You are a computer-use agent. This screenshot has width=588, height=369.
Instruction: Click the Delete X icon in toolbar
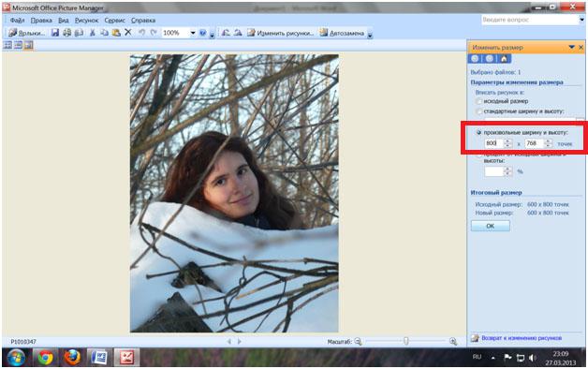tap(128, 33)
